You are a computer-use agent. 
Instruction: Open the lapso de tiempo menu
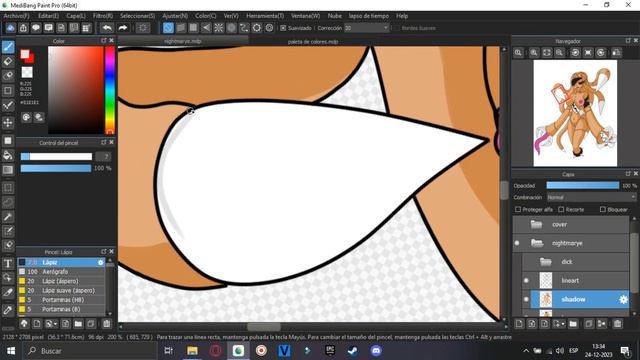point(369,16)
